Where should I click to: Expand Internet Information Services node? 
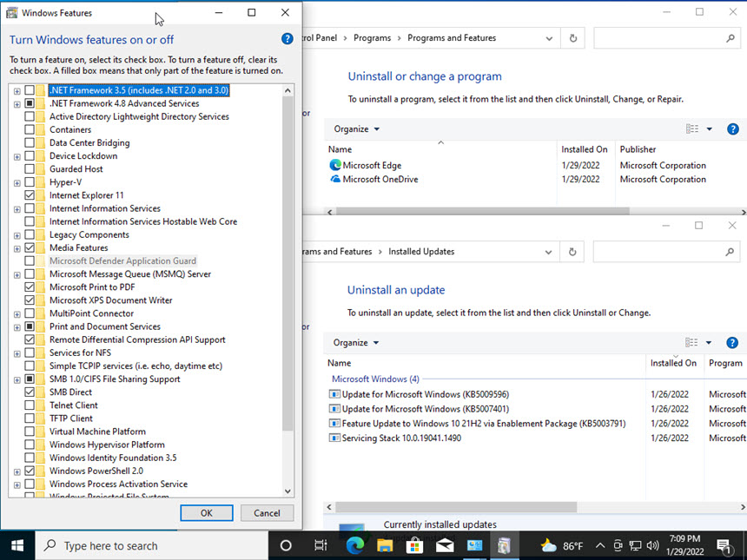click(17, 209)
